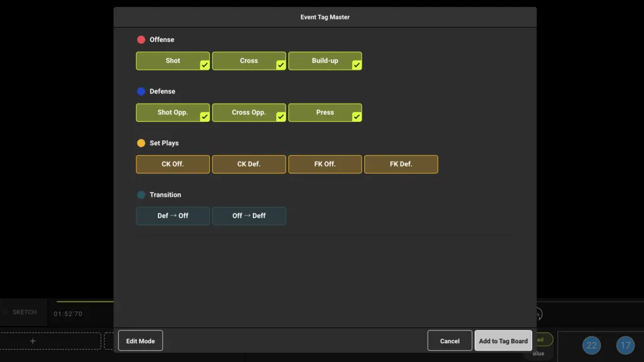The image size is (644, 362).
Task: Toggle the Build-up tag
Action: (x=325, y=61)
